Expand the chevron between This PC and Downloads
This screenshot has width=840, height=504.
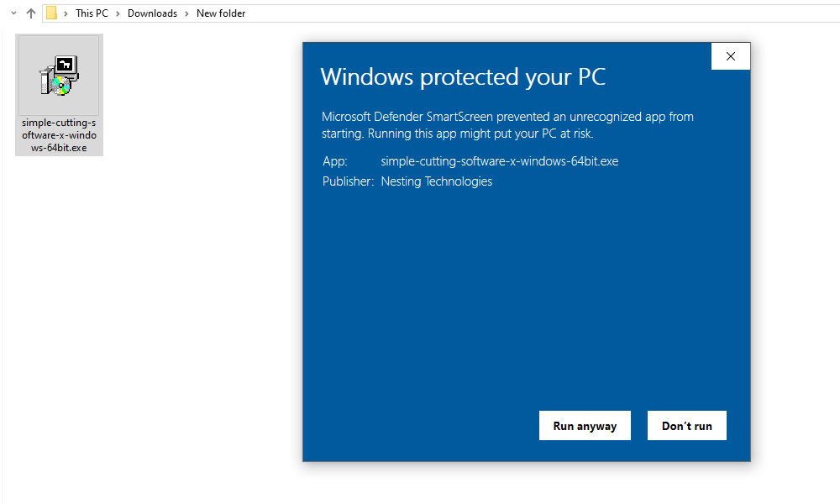(118, 13)
